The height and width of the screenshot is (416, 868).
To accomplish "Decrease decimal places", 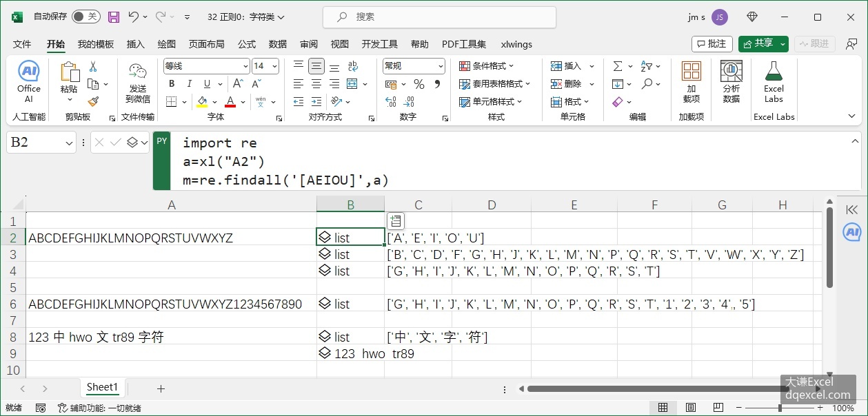I will [x=409, y=102].
